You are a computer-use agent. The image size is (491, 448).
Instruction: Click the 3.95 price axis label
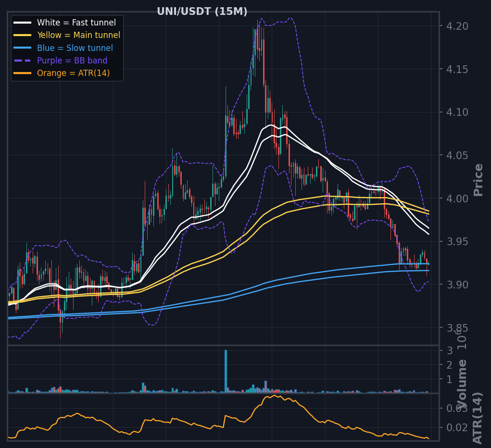click(457, 241)
